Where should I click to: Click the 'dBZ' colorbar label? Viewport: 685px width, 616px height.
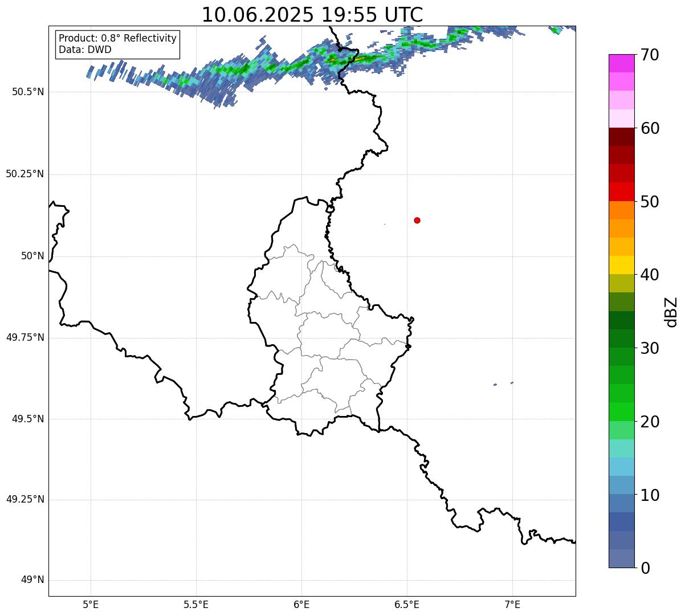pyautogui.click(x=671, y=311)
